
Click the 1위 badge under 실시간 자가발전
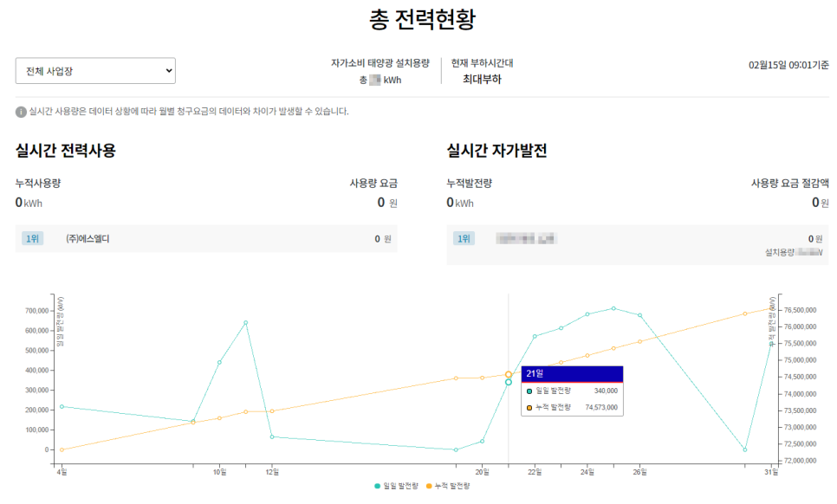(464, 239)
